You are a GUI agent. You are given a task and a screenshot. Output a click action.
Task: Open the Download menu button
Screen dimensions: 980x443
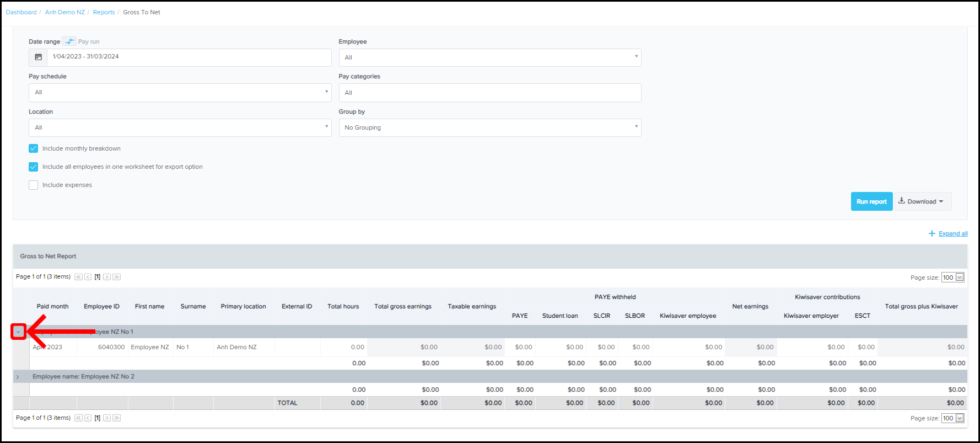(922, 201)
